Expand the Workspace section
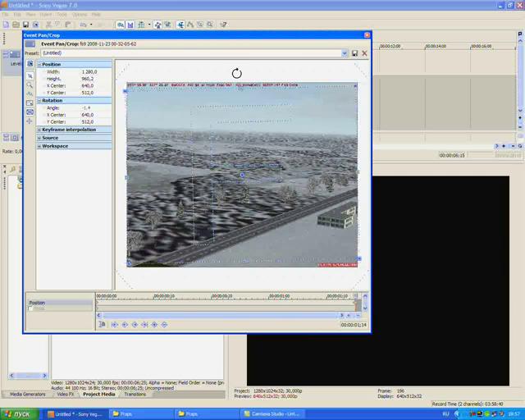This screenshot has width=525, height=420. click(39, 146)
